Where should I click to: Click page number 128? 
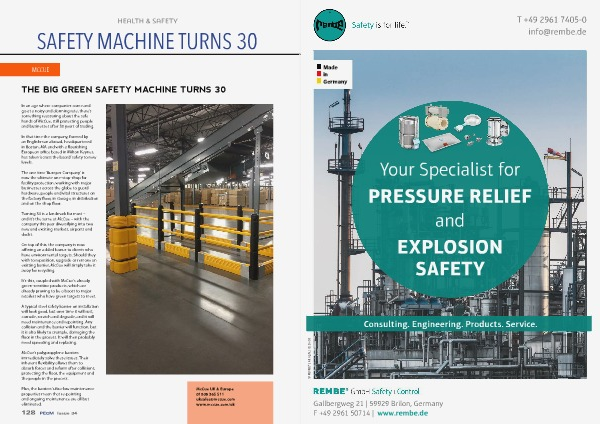(28, 413)
